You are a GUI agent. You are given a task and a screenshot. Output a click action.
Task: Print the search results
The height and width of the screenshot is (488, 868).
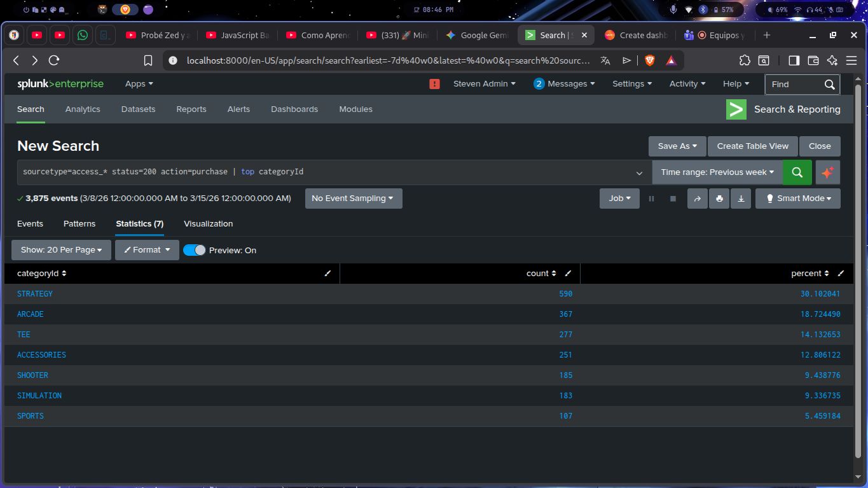(x=719, y=199)
